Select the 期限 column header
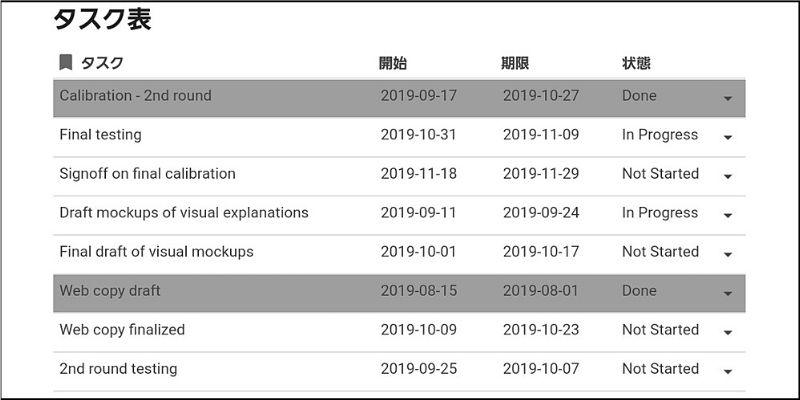 [x=515, y=63]
